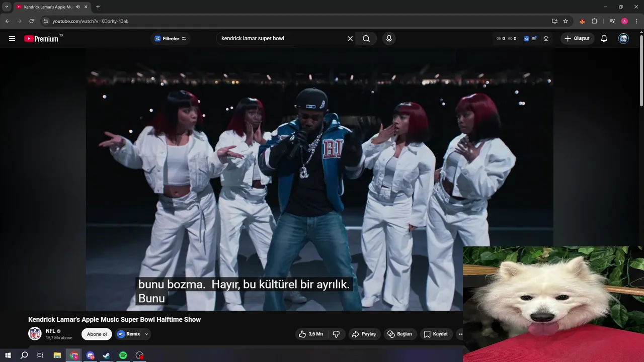Select the Kendrick Lamar's Apple Music browser tab
The height and width of the screenshot is (362, 644).
point(48,7)
